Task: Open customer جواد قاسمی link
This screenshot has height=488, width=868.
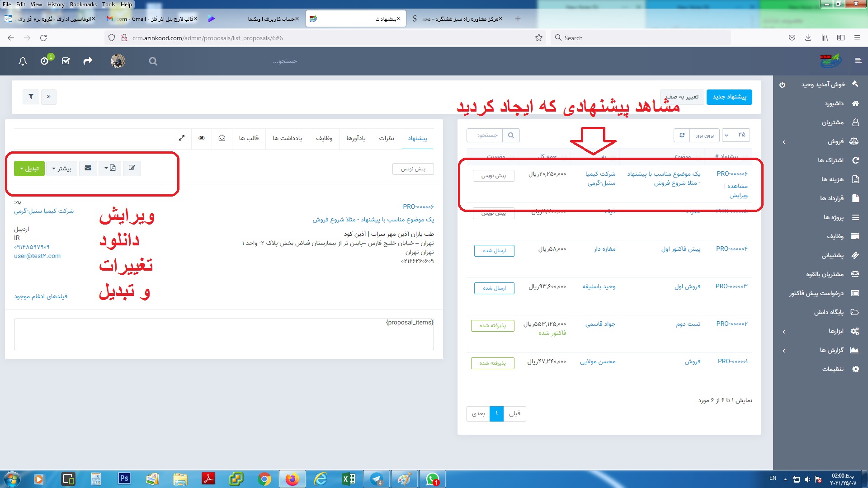Action: pyautogui.click(x=600, y=324)
